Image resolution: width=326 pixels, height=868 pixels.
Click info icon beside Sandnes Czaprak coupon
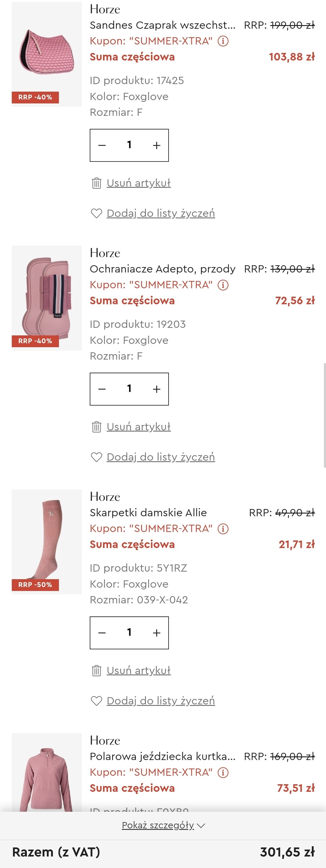pyautogui.click(x=223, y=41)
